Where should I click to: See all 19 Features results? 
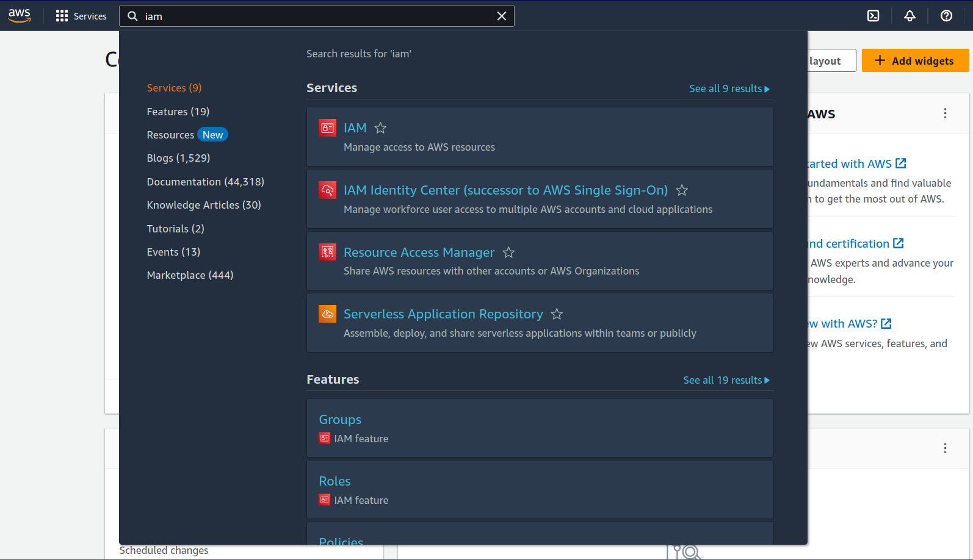click(726, 380)
